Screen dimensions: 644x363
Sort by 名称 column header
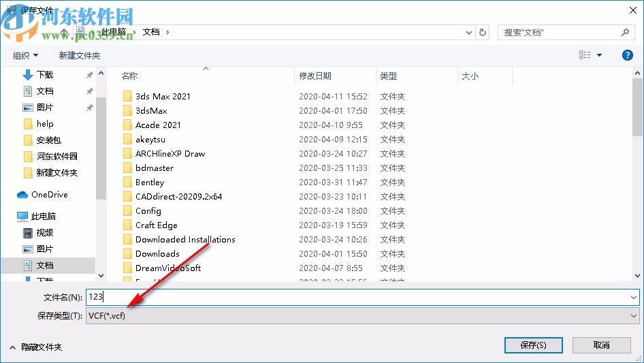coord(129,76)
